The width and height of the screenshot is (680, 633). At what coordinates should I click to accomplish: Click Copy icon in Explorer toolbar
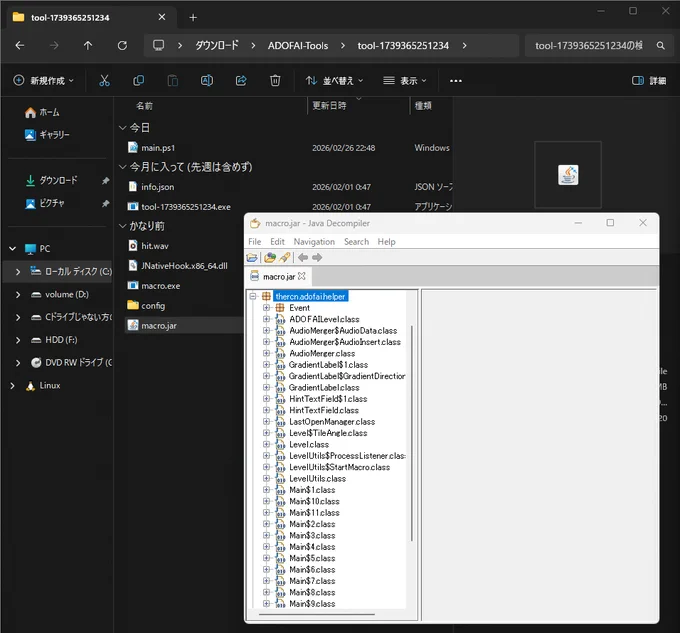click(139, 81)
